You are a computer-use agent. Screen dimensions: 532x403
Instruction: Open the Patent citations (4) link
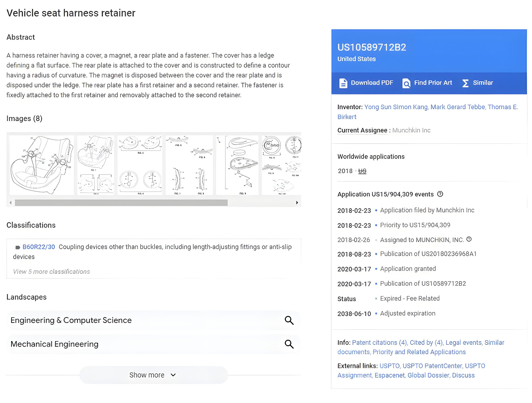coord(379,342)
